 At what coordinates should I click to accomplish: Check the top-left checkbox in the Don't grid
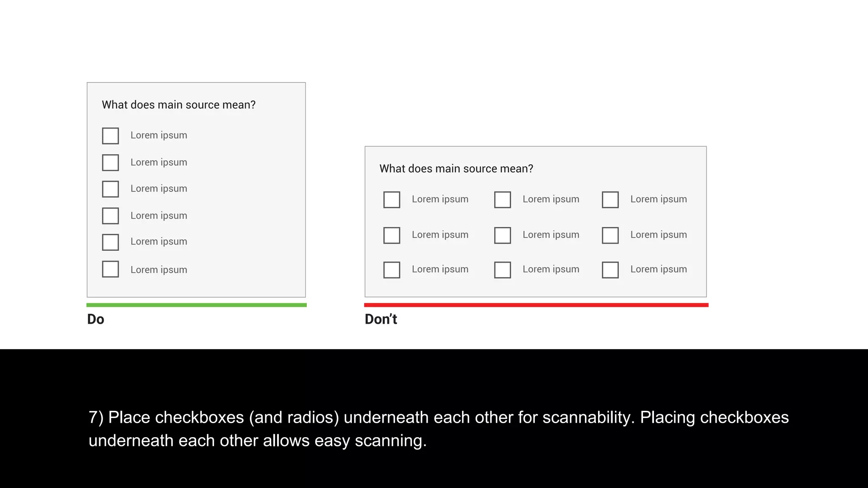pyautogui.click(x=392, y=200)
